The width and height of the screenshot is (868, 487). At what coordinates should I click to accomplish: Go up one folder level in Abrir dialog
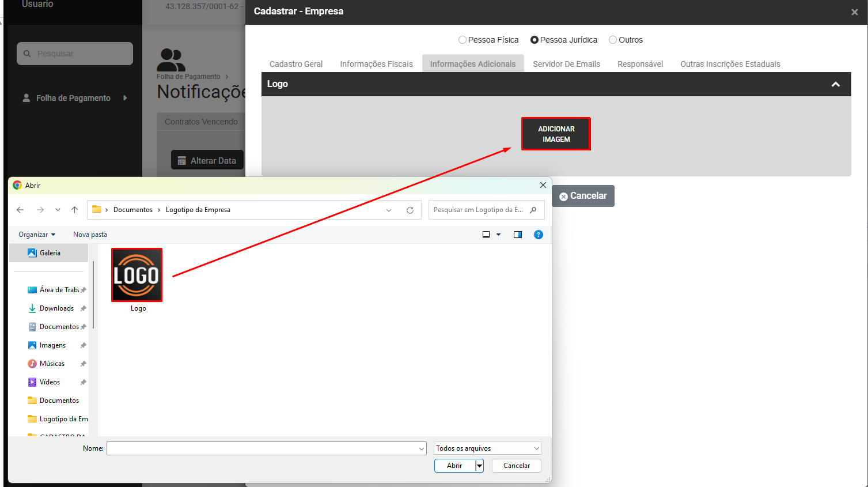[74, 210]
